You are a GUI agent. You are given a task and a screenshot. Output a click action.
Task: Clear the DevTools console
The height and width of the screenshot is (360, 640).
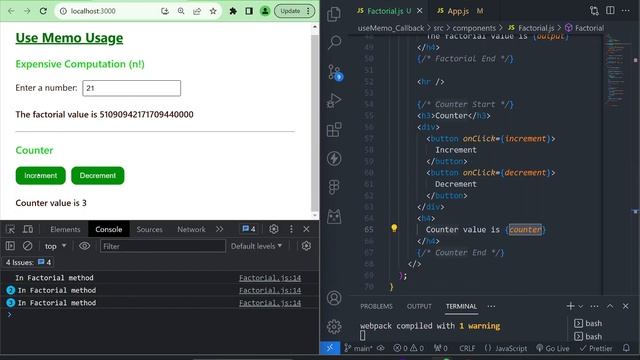[27, 246]
